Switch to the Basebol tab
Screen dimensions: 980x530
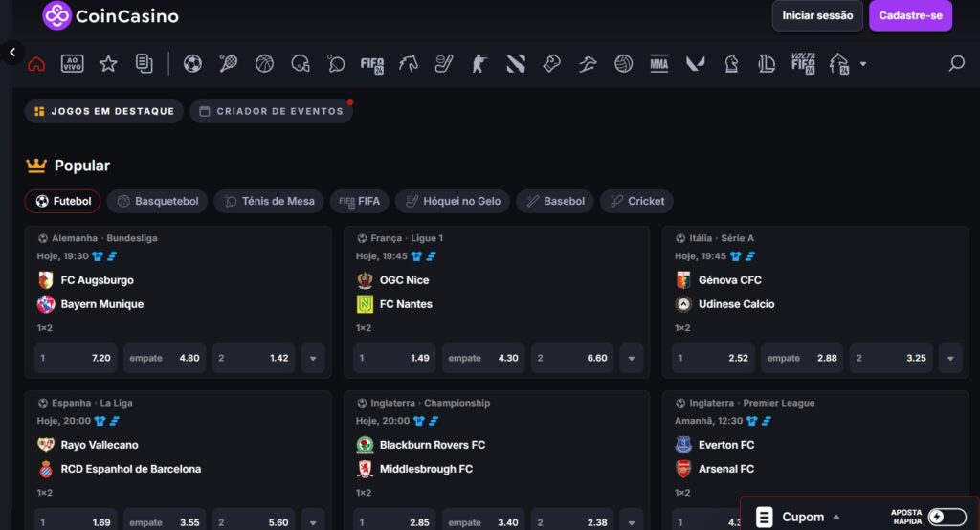pos(555,201)
